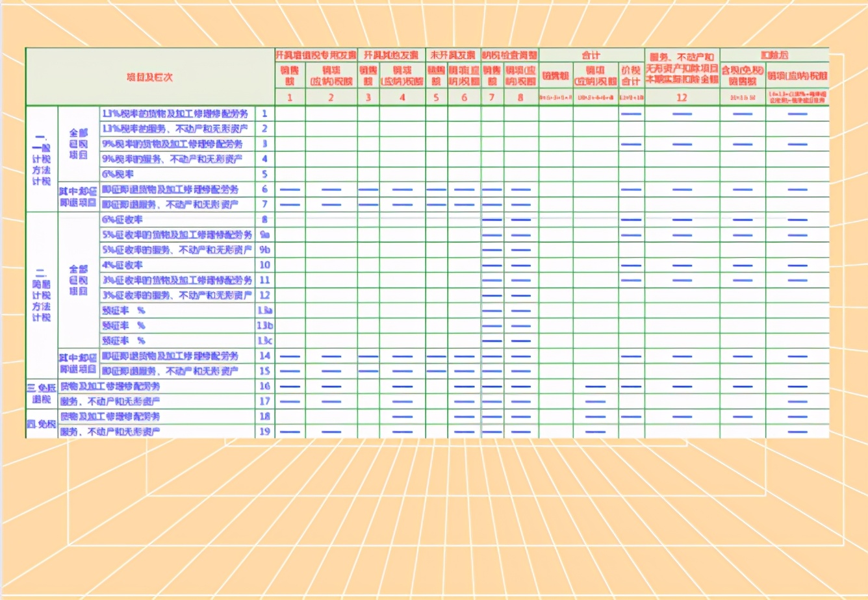Select the 合计 group header
The image size is (868, 600).
point(591,55)
